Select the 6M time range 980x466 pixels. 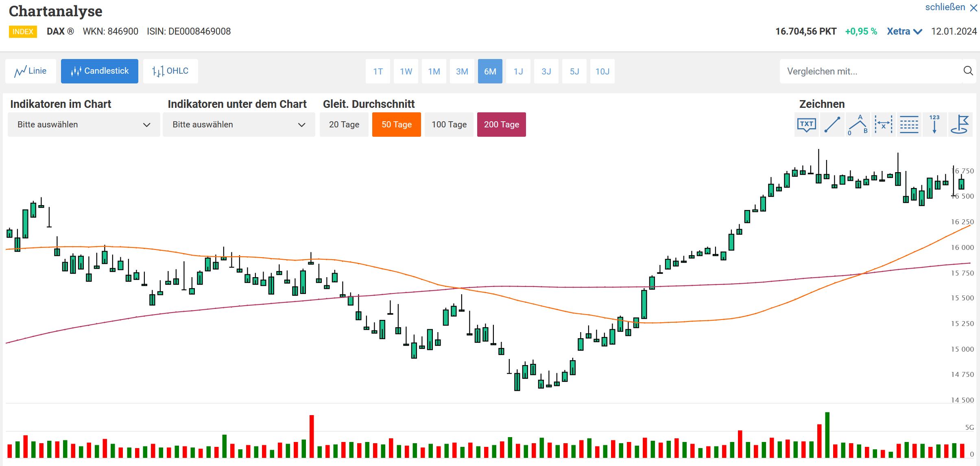click(490, 71)
